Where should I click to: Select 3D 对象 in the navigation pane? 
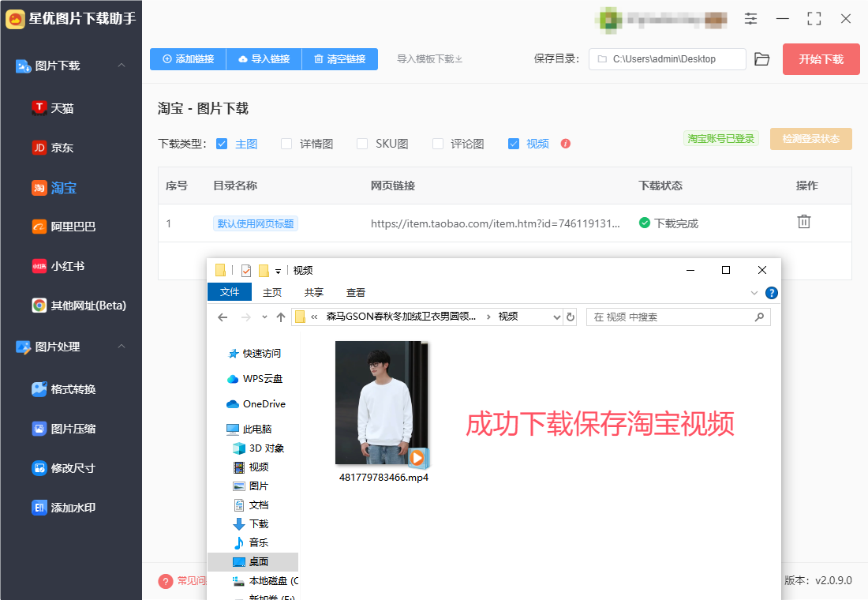tap(259, 448)
